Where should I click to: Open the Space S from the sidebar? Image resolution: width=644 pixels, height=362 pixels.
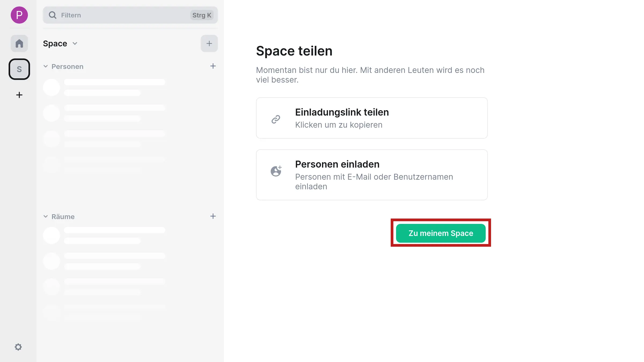[x=19, y=69]
